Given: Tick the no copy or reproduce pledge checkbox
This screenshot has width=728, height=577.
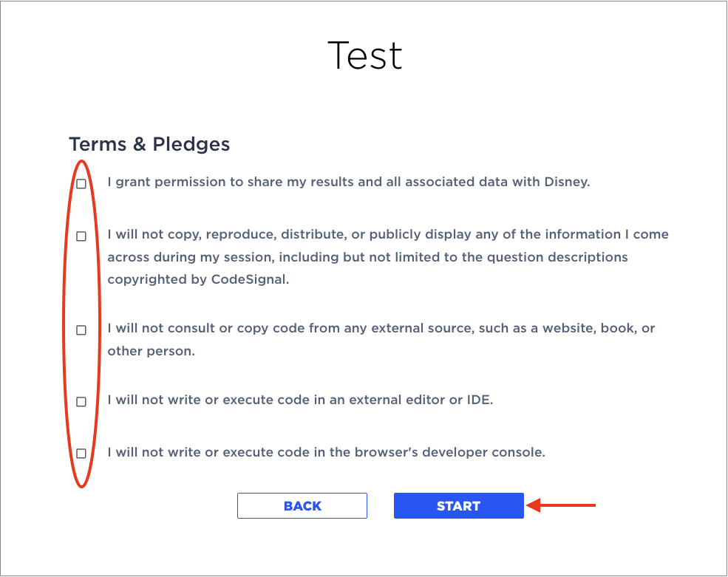Looking at the screenshot, I should (x=81, y=236).
